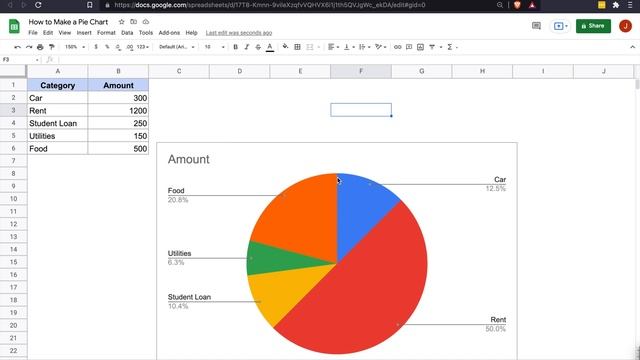640x360 pixels.
Task: Format as percent with % icon
Action: pyautogui.click(x=107, y=47)
